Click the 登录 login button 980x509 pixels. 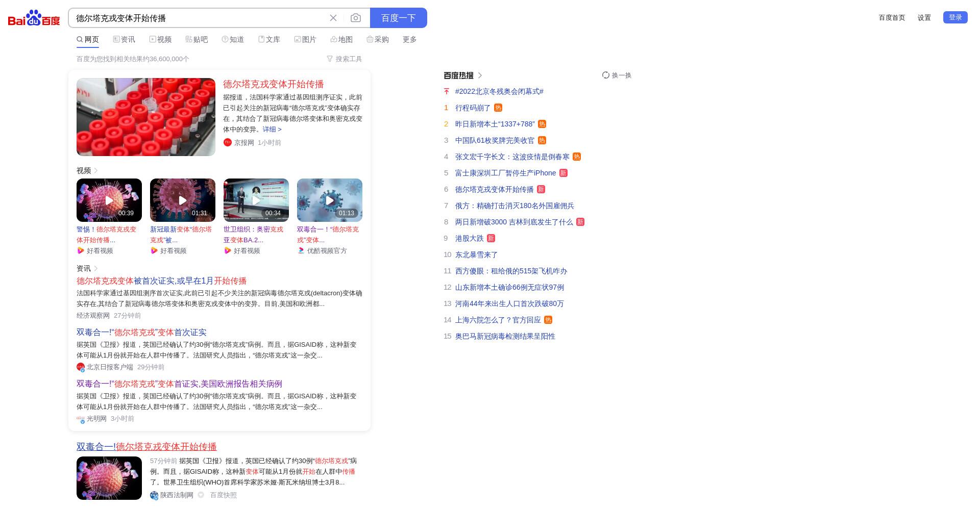[955, 17]
